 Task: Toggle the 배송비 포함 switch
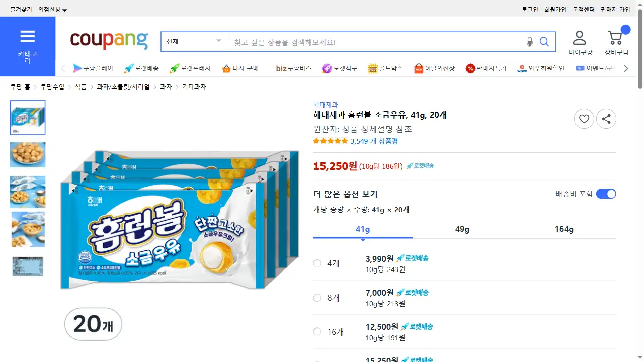pyautogui.click(x=606, y=194)
